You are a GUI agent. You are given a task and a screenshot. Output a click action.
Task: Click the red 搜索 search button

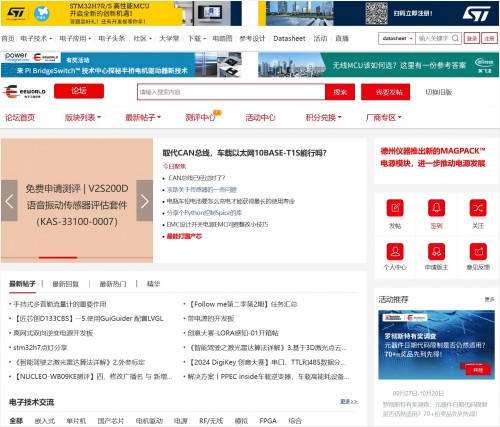(340, 92)
